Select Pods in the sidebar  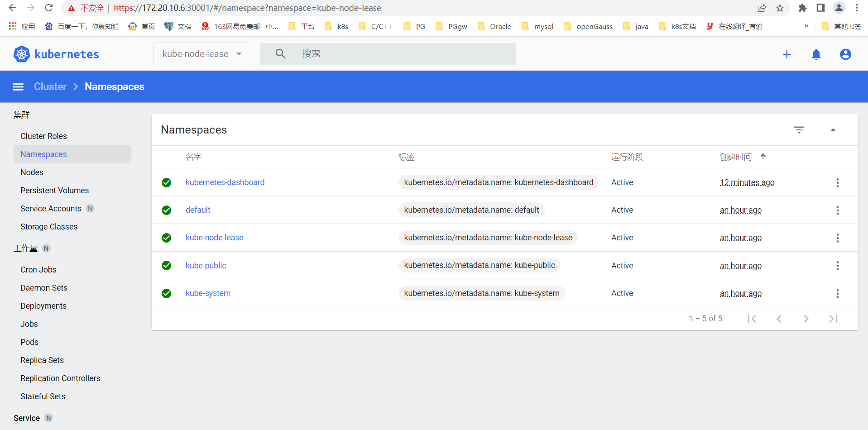(x=29, y=342)
